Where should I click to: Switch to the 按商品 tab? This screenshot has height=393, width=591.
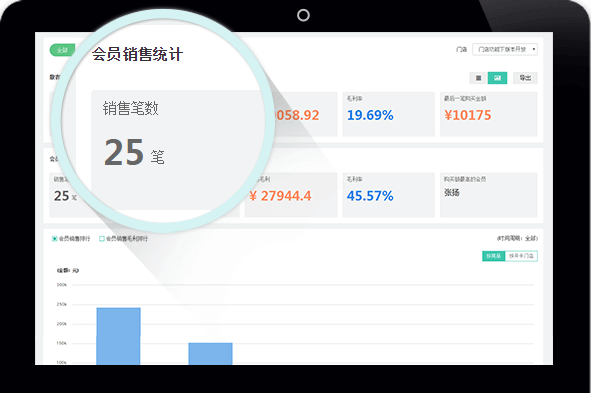point(493,256)
